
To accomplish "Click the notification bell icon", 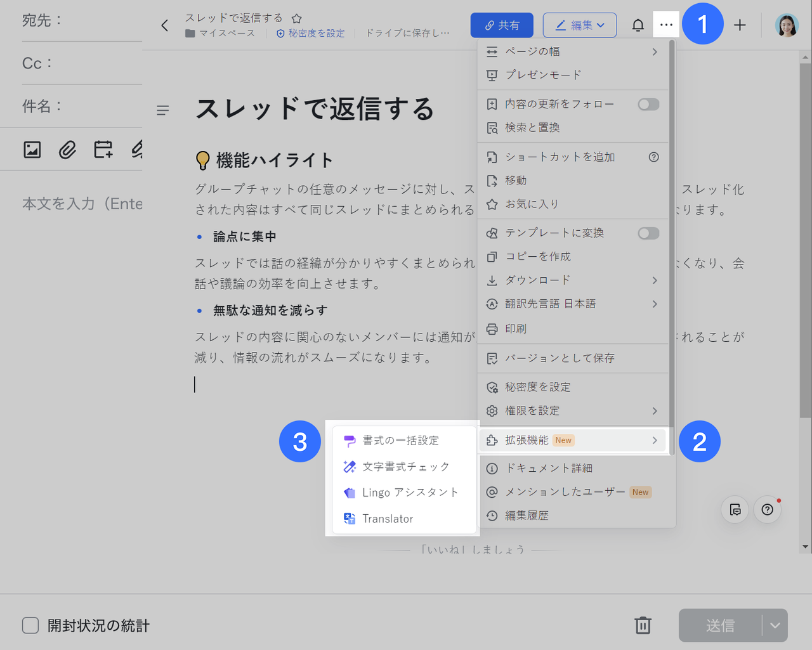I will pyautogui.click(x=638, y=25).
